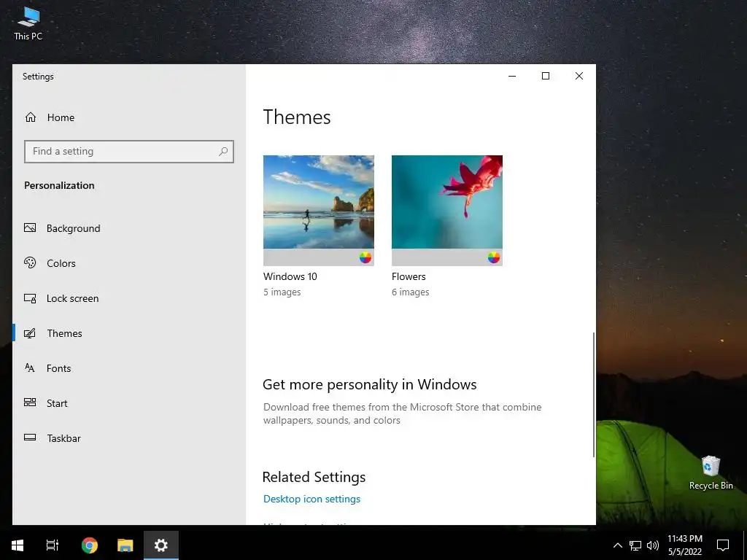Open the Desktop icon settings link

pos(311,499)
